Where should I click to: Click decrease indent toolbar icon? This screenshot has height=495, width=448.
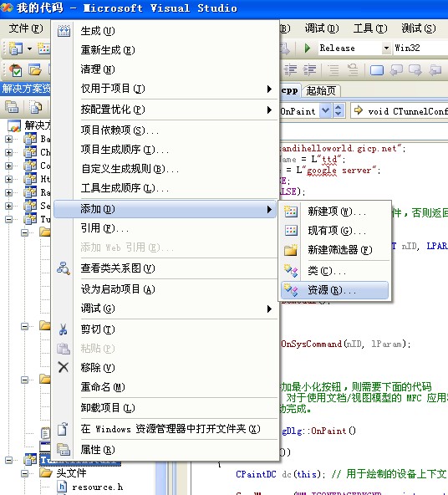click(x=290, y=69)
